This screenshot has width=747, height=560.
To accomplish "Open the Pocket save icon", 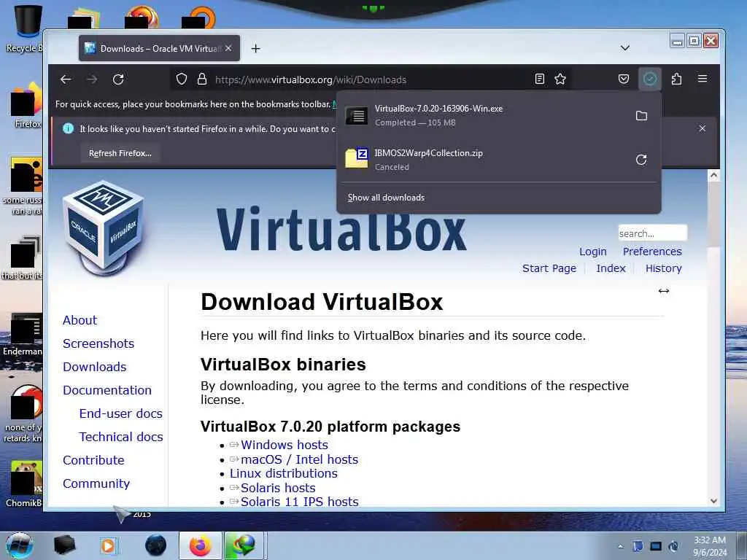I will [624, 79].
